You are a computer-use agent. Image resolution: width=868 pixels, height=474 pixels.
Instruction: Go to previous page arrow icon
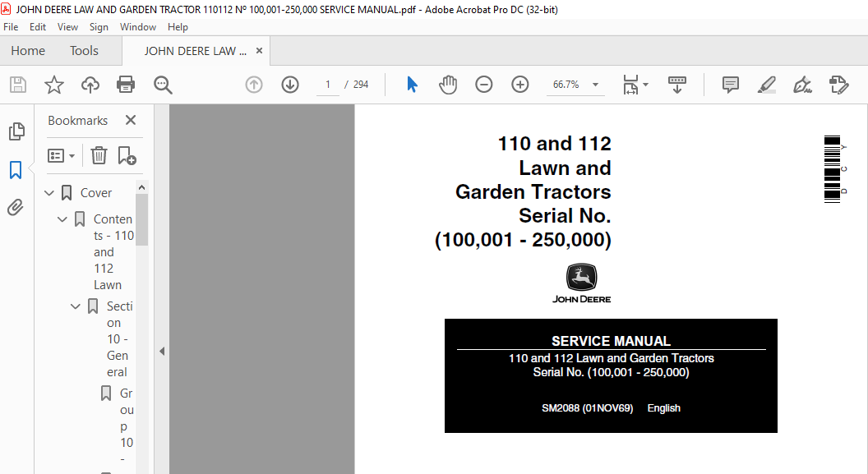pyautogui.click(x=254, y=85)
